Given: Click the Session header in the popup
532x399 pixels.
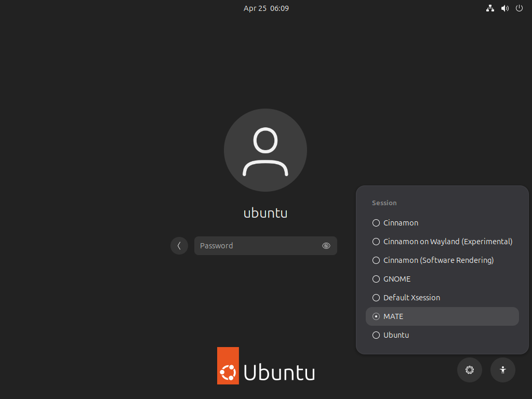Looking at the screenshot, I should pos(384,203).
